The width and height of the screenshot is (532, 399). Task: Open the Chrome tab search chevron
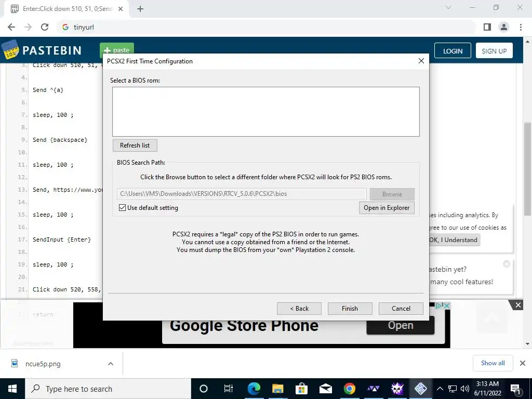[448, 7]
